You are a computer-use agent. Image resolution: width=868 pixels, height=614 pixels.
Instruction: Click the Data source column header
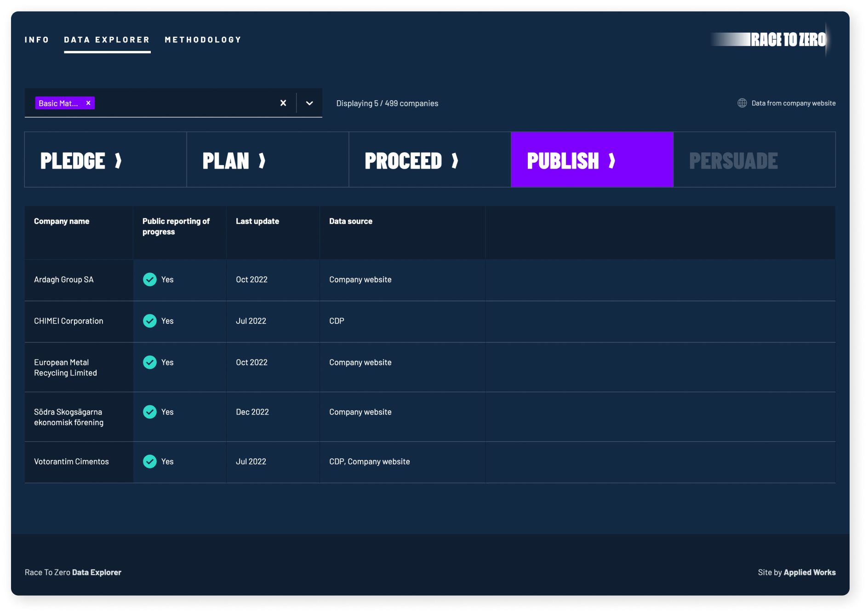pyautogui.click(x=351, y=221)
